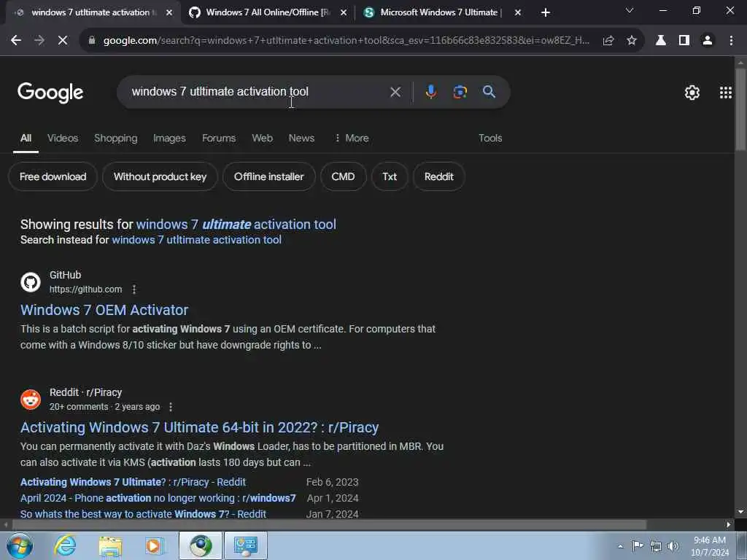The image size is (747, 560).
Task: Stop loading the page
Action: pos(63,41)
